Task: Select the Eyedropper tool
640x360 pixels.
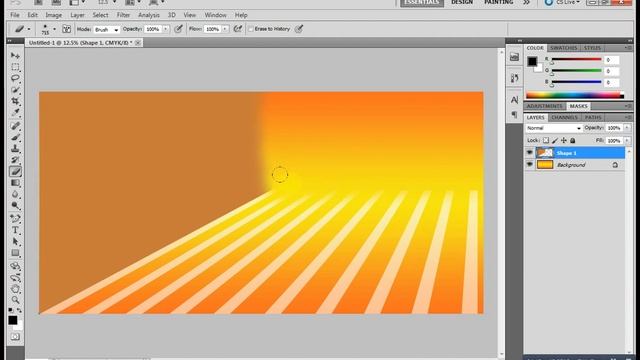Action: coord(16,112)
